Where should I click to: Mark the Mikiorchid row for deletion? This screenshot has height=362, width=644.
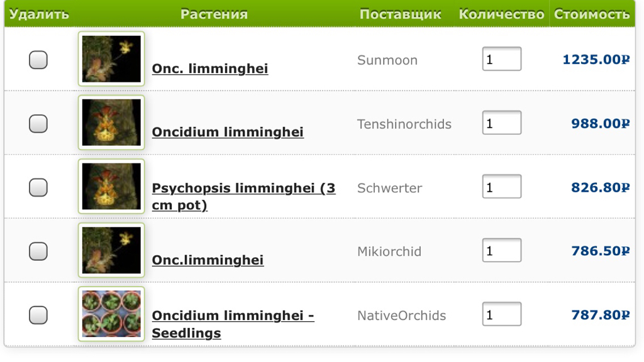click(38, 251)
